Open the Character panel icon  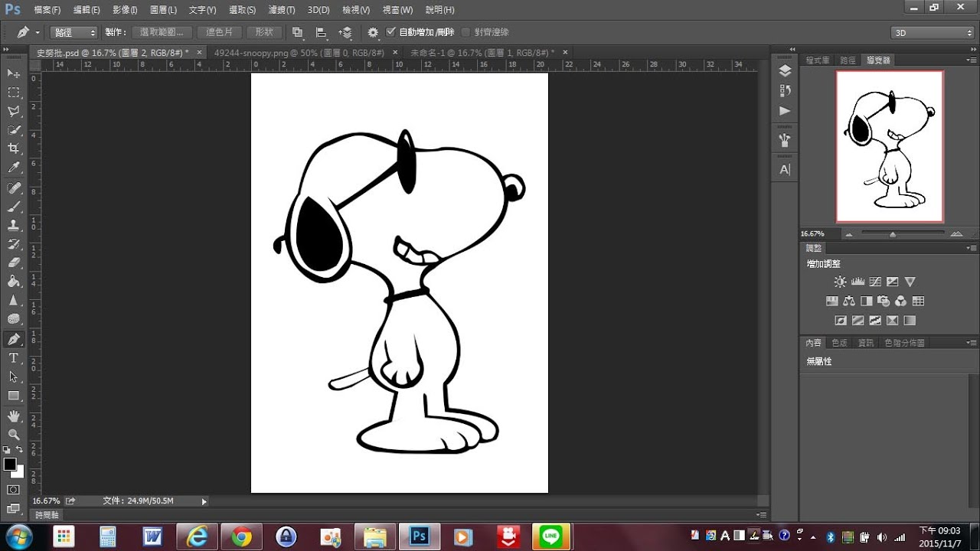[x=785, y=170]
